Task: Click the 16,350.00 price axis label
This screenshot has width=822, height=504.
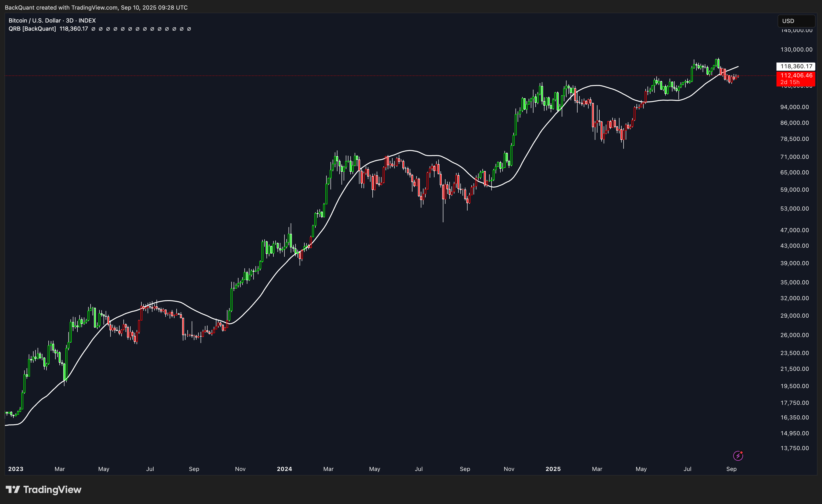Action: 794,418
